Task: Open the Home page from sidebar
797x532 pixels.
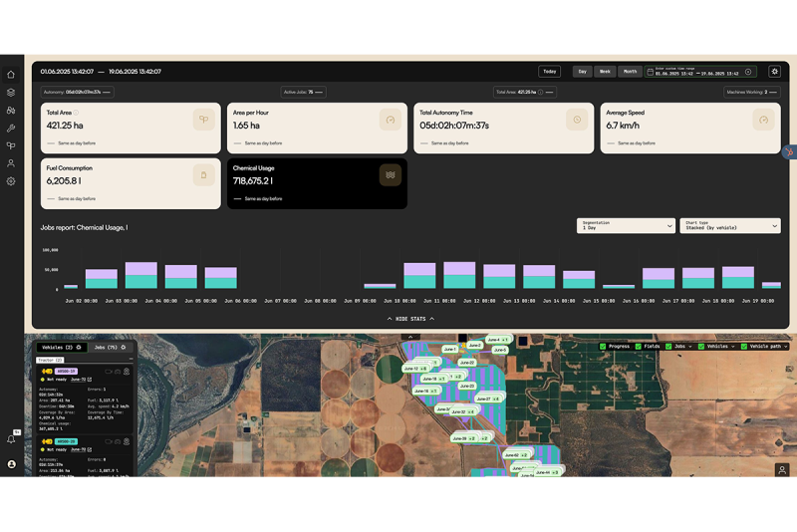Action: [x=11, y=75]
